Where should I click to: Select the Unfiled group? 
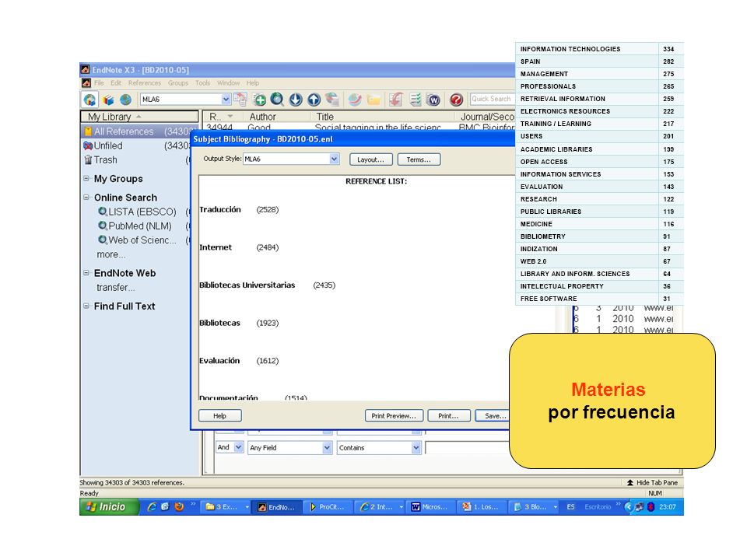(137, 145)
